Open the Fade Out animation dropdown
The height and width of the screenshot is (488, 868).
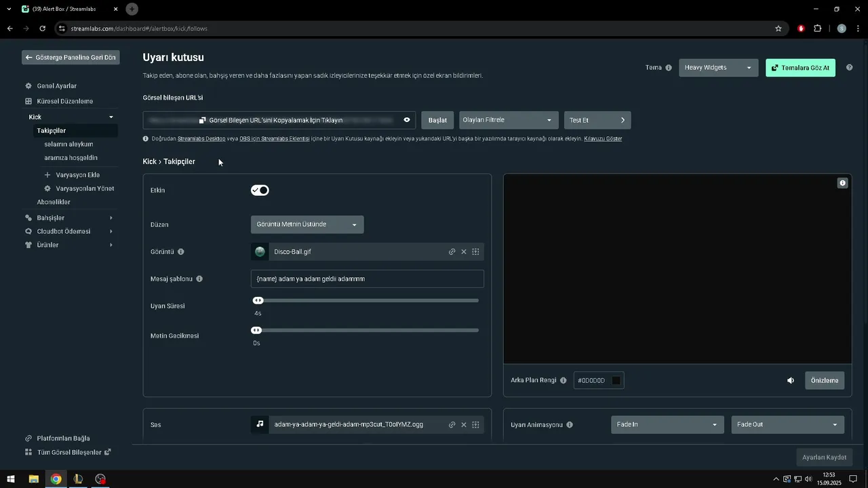(x=787, y=424)
